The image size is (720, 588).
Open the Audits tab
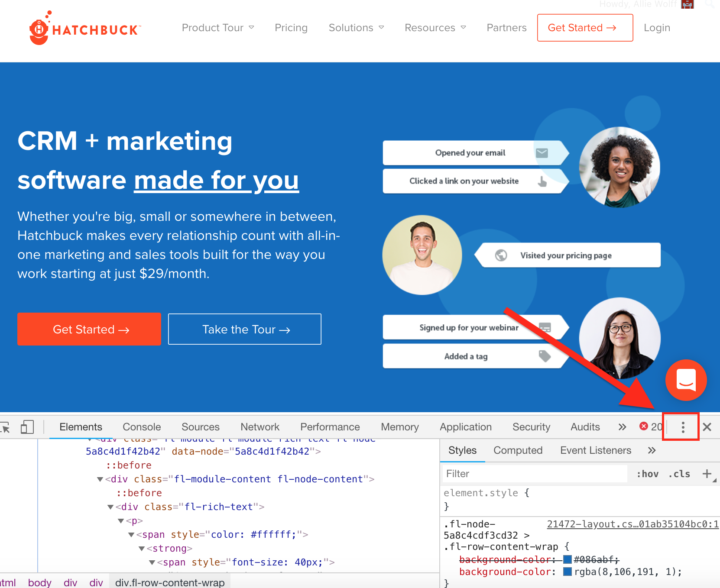point(585,427)
